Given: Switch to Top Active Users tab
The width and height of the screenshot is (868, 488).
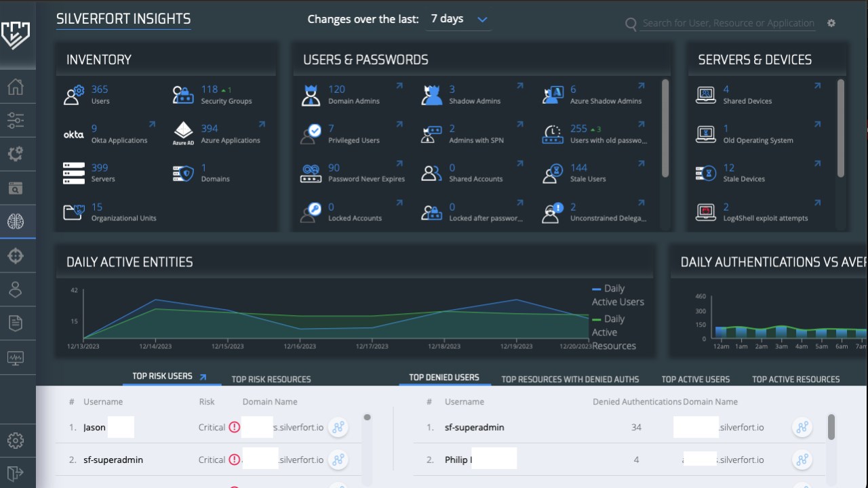Looking at the screenshot, I should click(x=696, y=379).
